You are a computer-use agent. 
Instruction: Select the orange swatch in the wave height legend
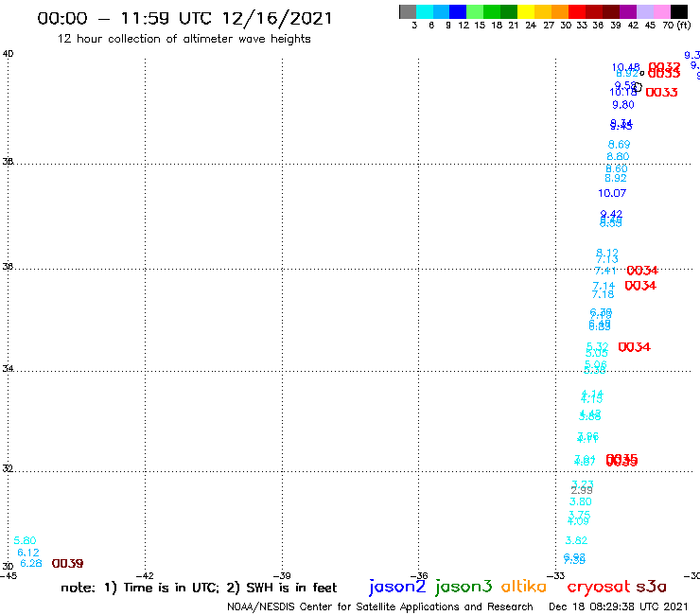coord(560,11)
